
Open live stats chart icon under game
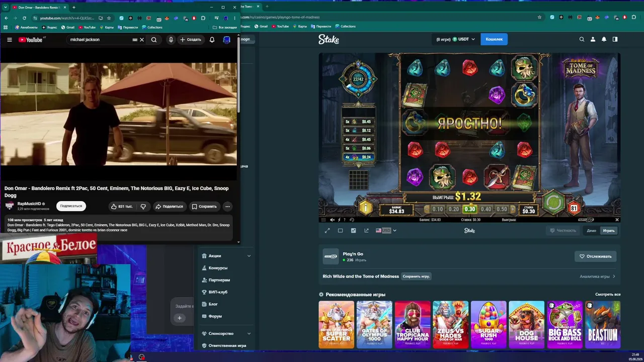coord(353,231)
